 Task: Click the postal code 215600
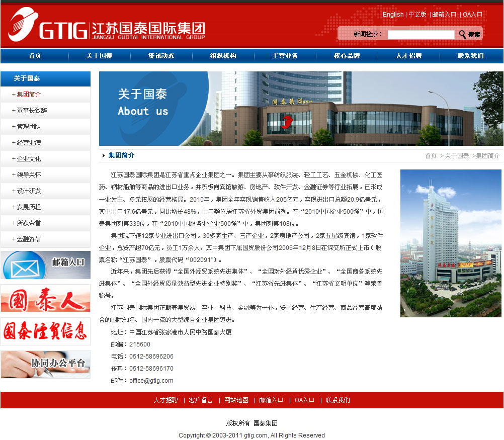140,344
